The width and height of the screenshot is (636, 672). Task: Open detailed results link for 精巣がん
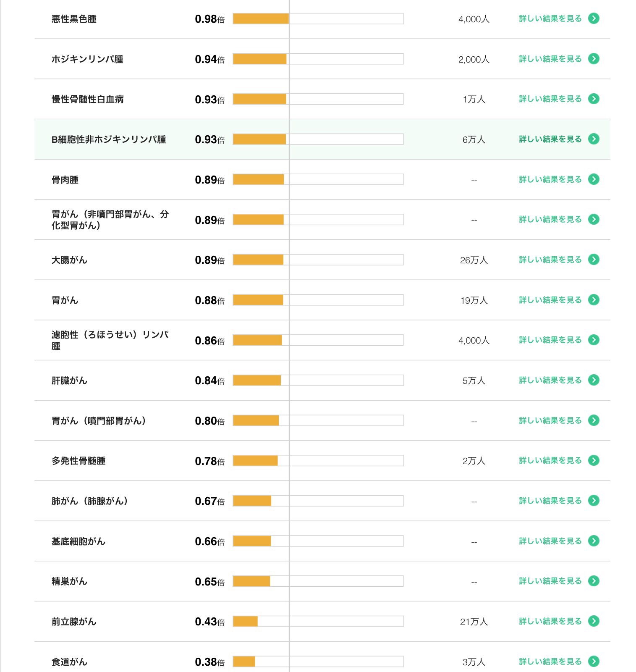pyautogui.click(x=559, y=581)
